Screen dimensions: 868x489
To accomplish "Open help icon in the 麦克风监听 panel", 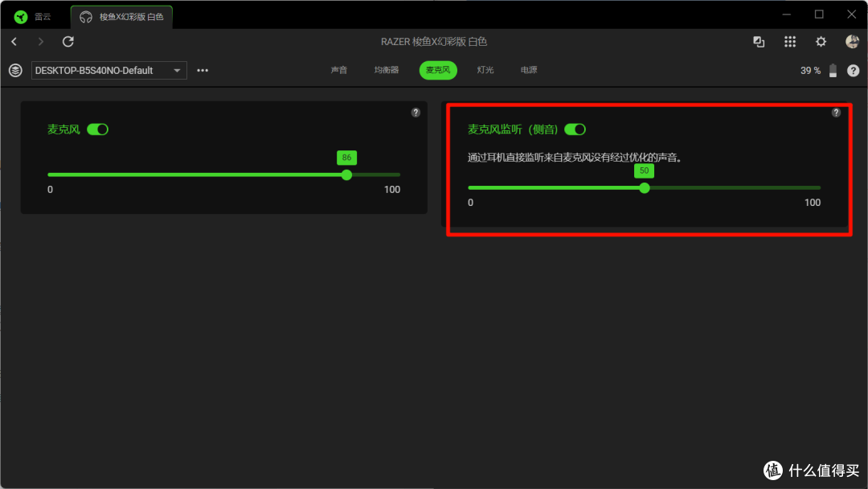I will coord(836,113).
